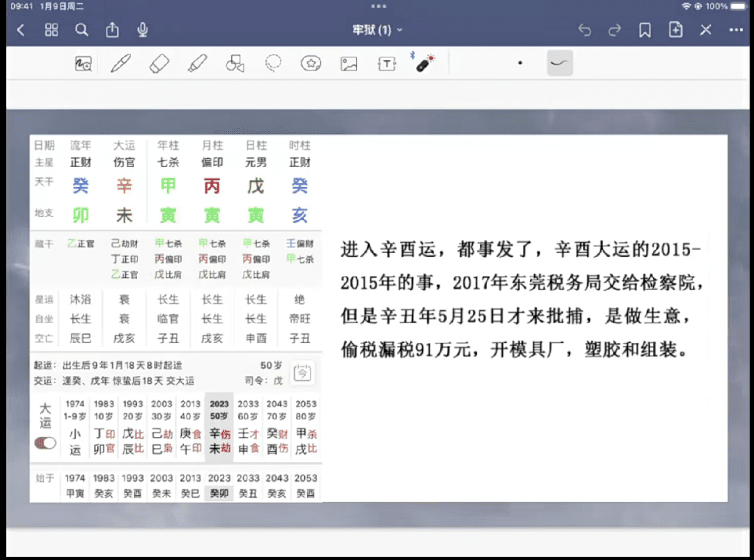The image size is (754, 560).
Task: Select the Eraser tool
Action: point(159,64)
